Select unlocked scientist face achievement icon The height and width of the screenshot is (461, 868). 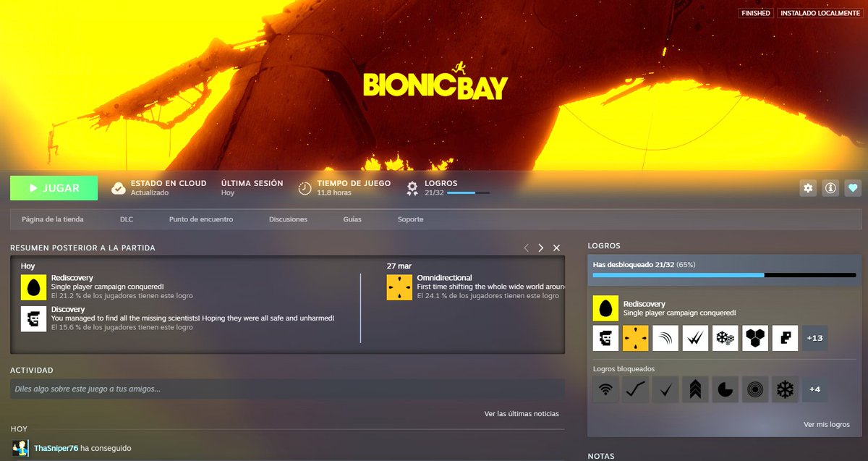point(605,338)
